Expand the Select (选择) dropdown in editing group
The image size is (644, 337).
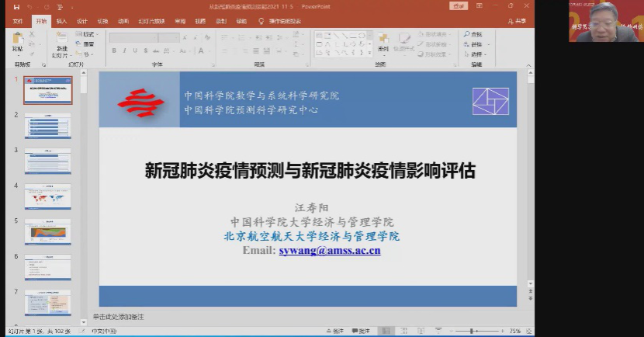point(475,54)
